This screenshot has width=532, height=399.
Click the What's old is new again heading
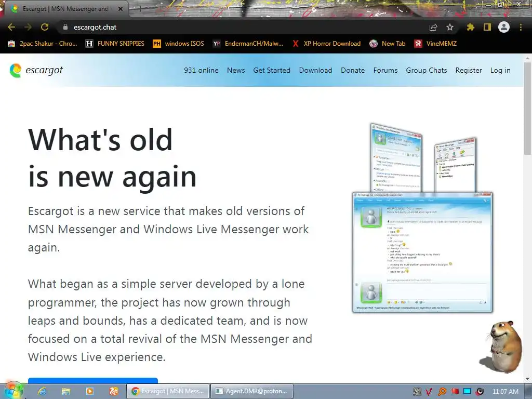[112, 158]
